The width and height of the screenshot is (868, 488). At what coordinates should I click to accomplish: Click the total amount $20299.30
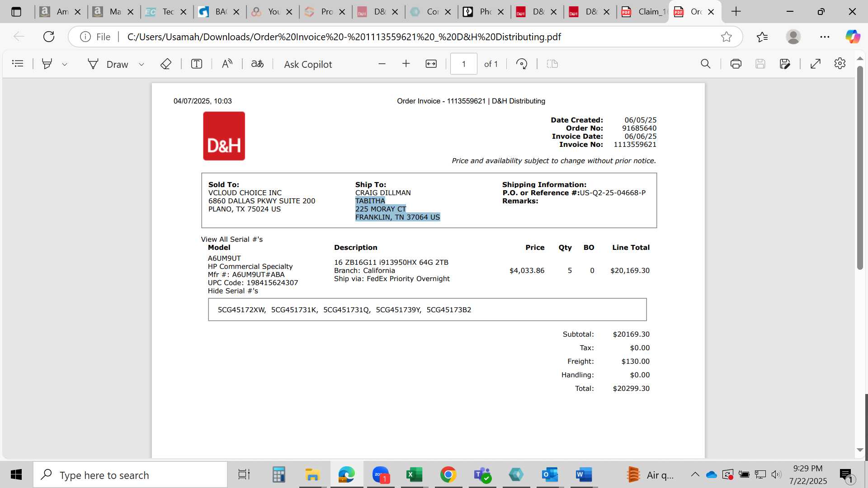[x=631, y=389]
